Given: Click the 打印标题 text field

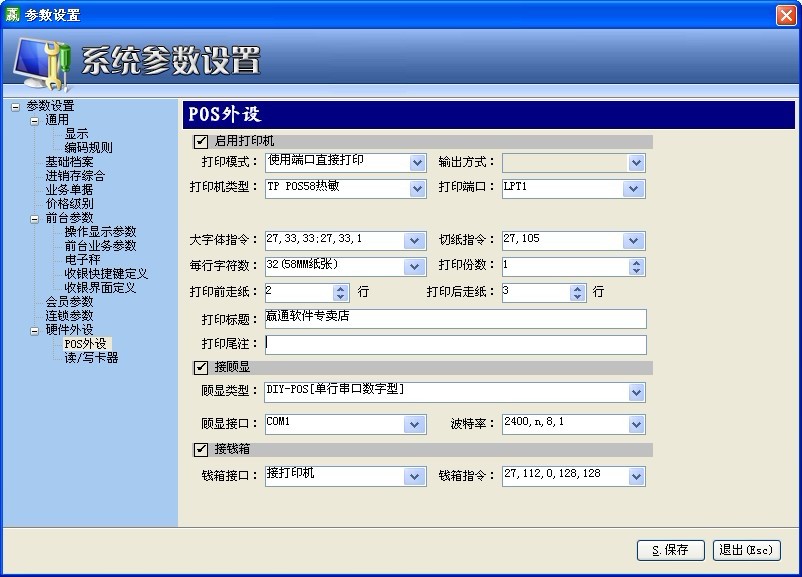Looking at the screenshot, I should 456,319.
